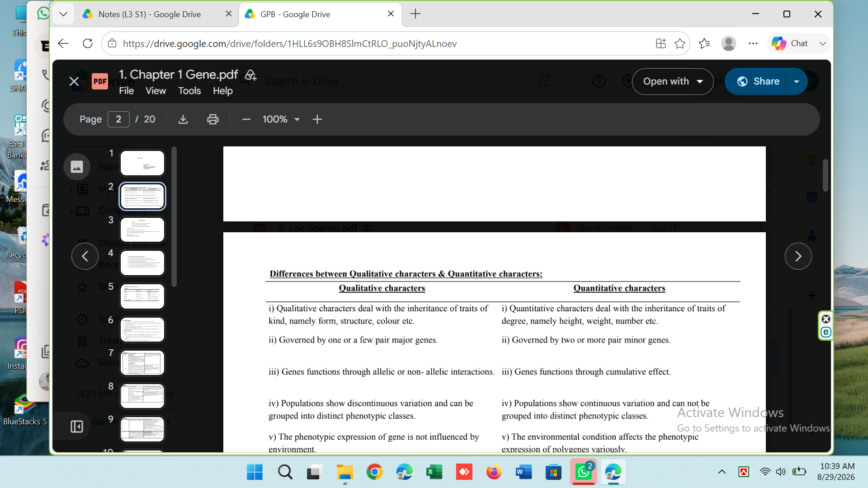Open File Explorer from taskbar

[x=344, y=472]
